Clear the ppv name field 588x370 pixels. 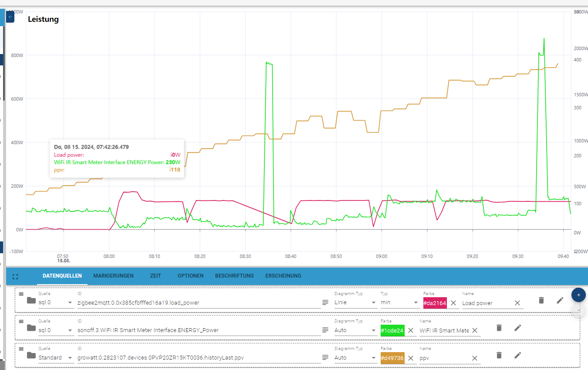tap(475, 358)
